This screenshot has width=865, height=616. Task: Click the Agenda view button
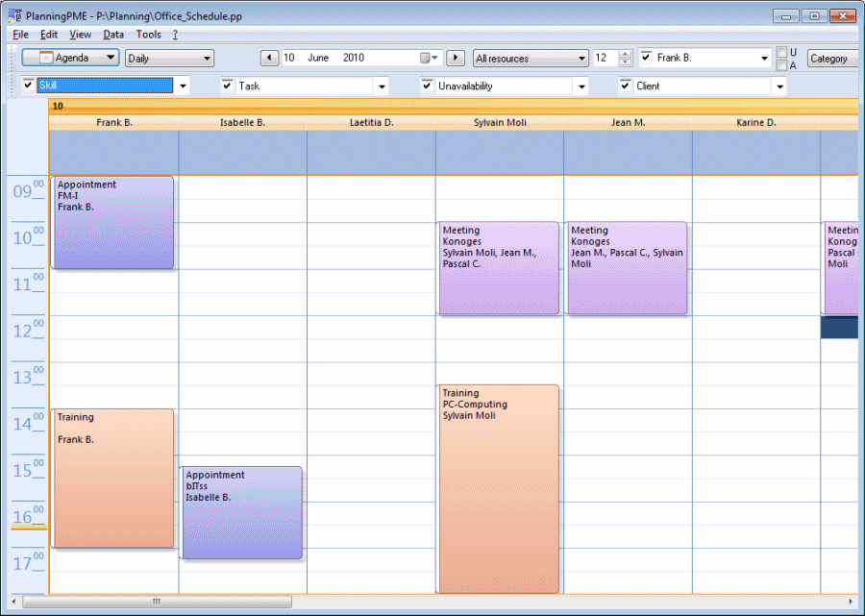pyautogui.click(x=70, y=58)
